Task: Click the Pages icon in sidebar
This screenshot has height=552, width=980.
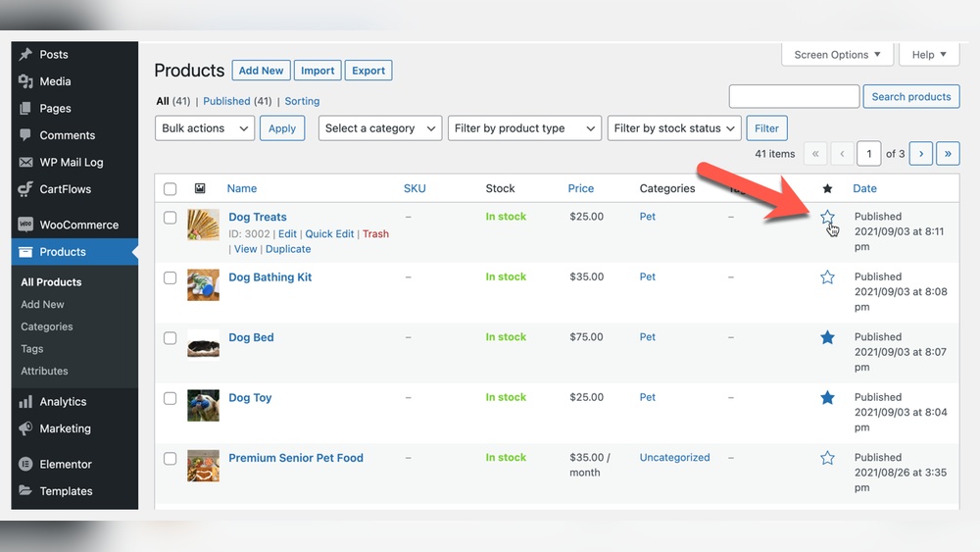Action: 25,108
